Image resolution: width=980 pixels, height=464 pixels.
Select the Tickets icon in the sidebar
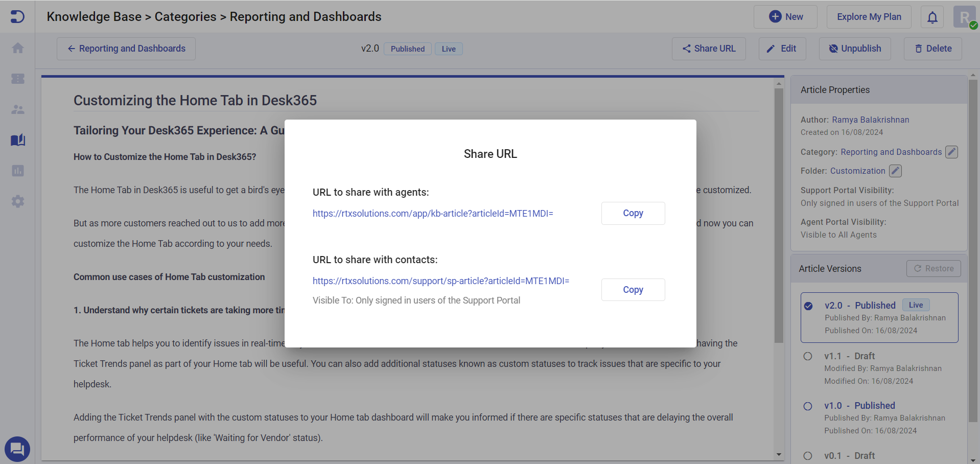pos(18,78)
